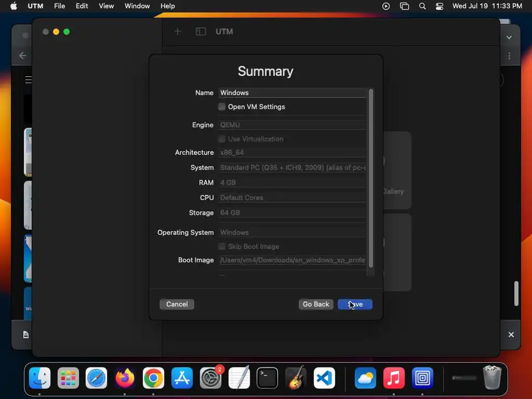Open Visual Studio Code from the Dock
The height and width of the screenshot is (399, 532).
(x=324, y=378)
